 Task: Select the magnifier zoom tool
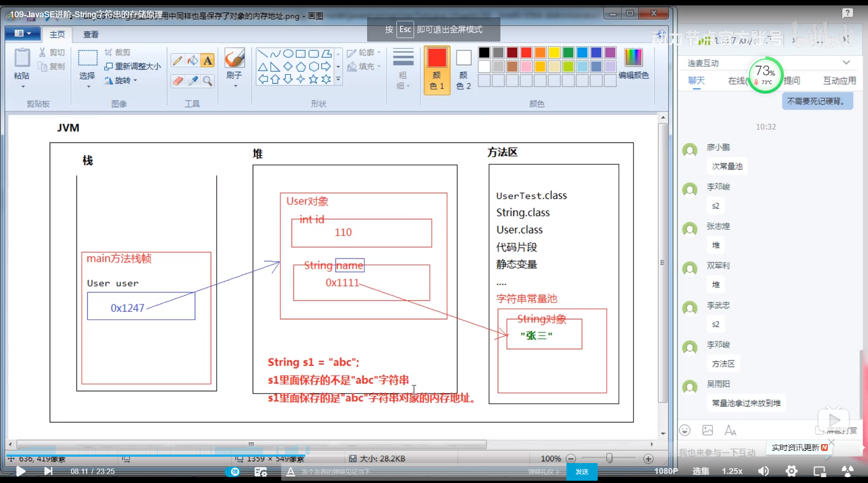tap(208, 81)
